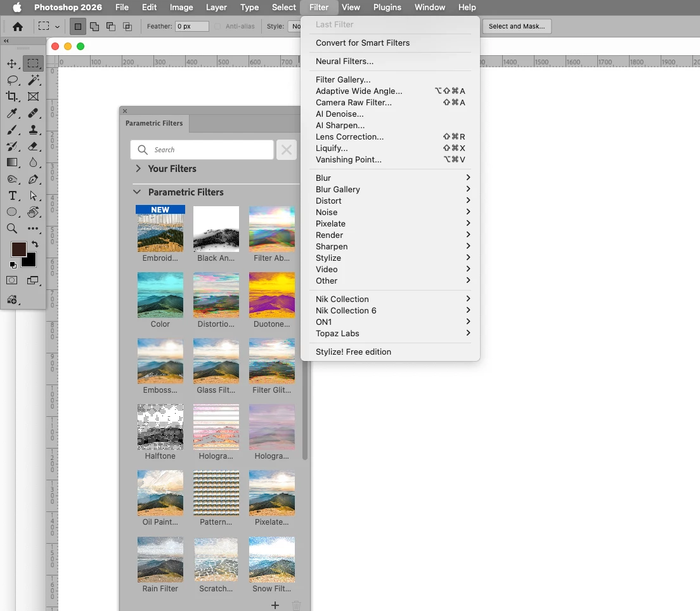Collapse the Parametric Filters section
This screenshot has width=700, height=611.
click(137, 192)
